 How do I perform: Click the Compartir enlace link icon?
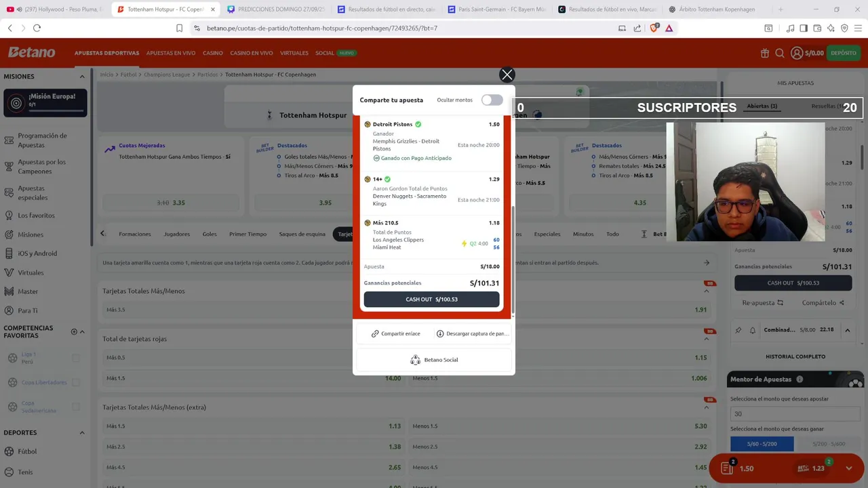tap(375, 333)
